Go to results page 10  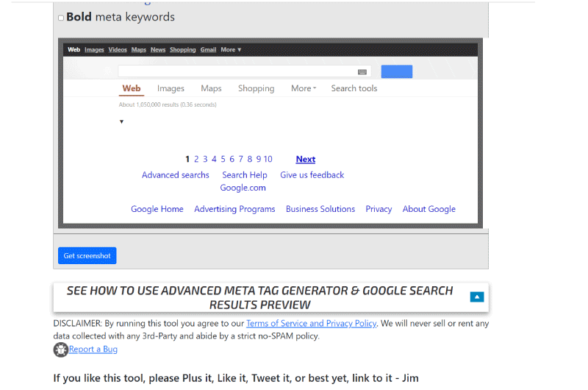268,159
